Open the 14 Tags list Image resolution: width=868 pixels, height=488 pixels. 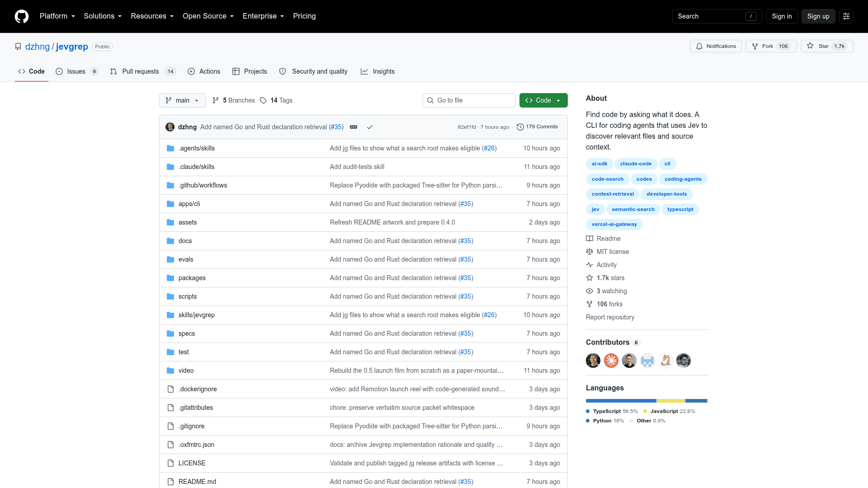click(x=276, y=100)
